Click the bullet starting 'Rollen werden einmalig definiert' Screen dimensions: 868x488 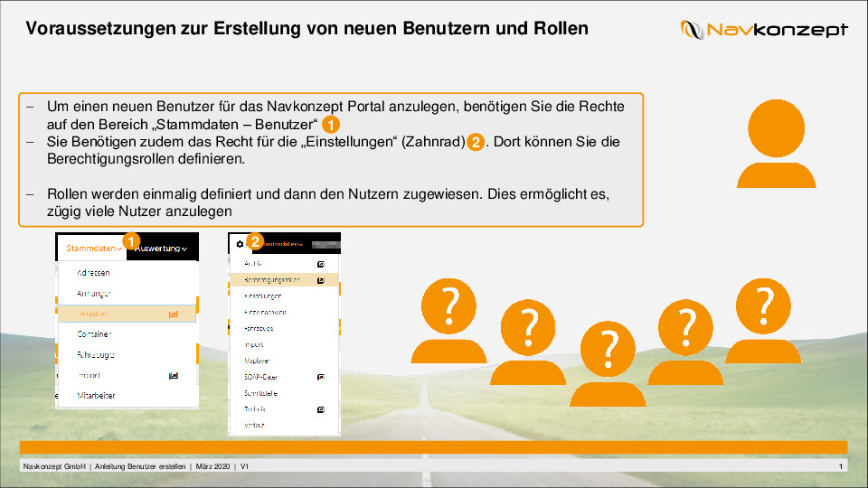point(327,202)
